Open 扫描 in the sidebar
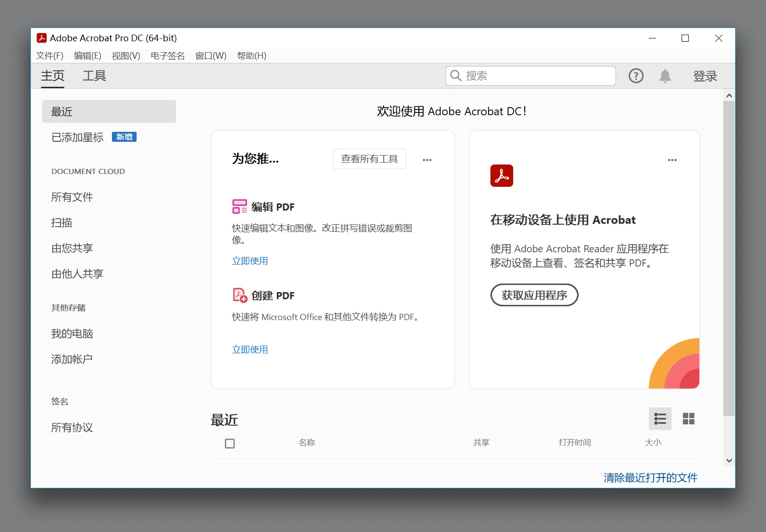This screenshot has width=766, height=532. (62, 223)
